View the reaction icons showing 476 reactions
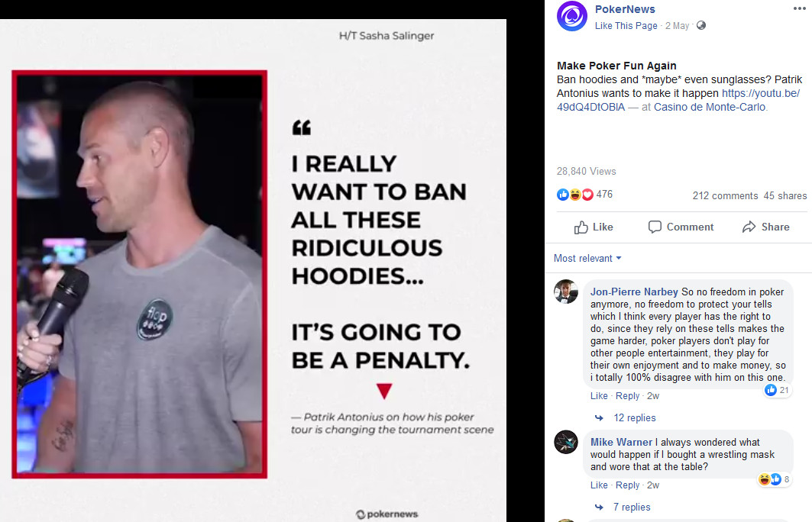Screen dimensions: 812x522 tap(575, 195)
